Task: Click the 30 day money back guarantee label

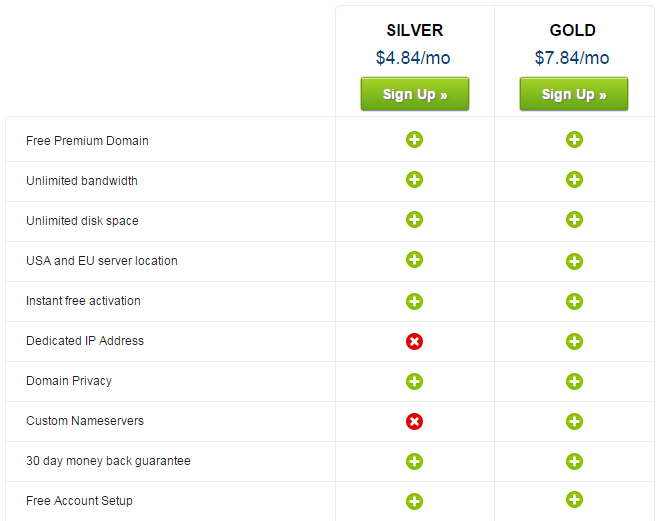Action: coord(108,461)
